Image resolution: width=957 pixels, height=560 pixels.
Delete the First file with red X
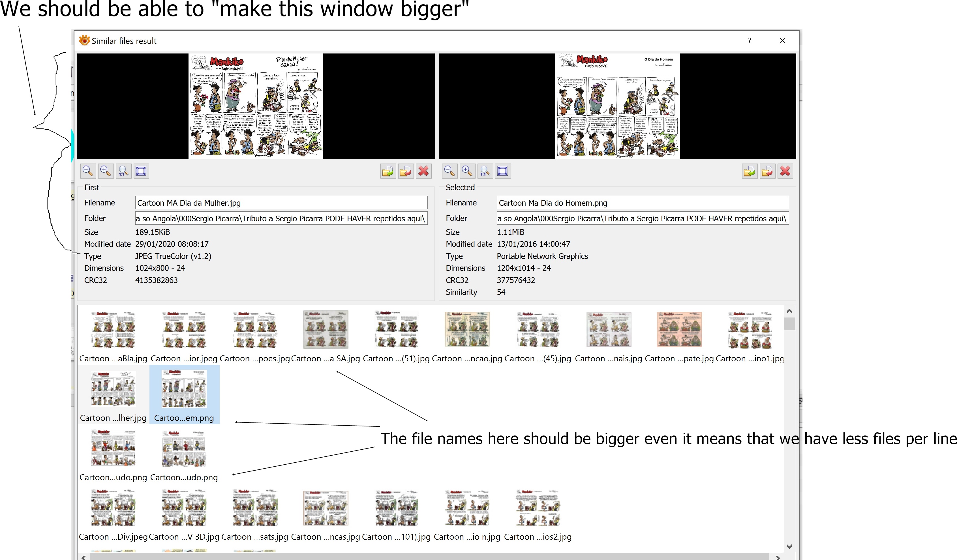click(423, 171)
